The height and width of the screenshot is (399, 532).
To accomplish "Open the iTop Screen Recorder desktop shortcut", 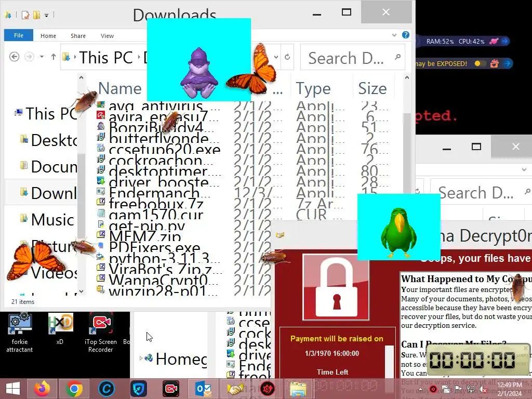I will click(101, 333).
